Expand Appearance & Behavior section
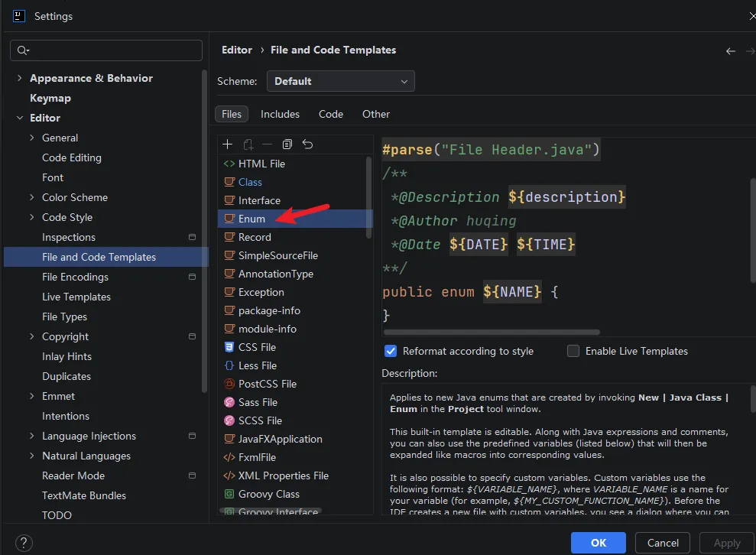756x555 pixels. pos(19,78)
